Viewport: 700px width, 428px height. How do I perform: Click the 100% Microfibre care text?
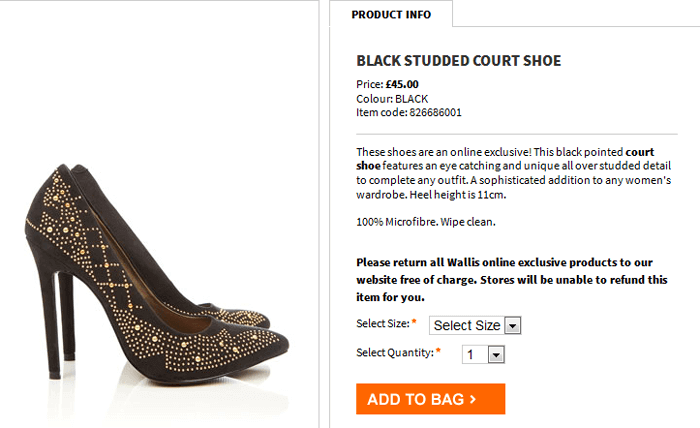coord(425,221)
